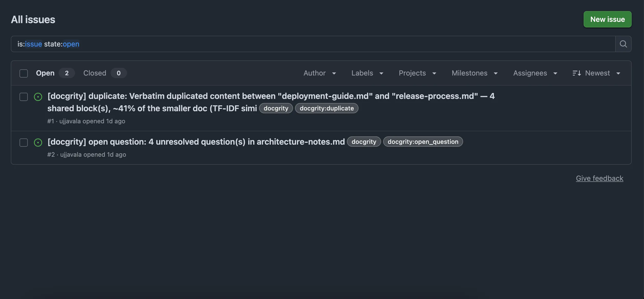
Task: Click '#2 · ujjavala opened 1d ago' text
Action: (x=87, y=155)
